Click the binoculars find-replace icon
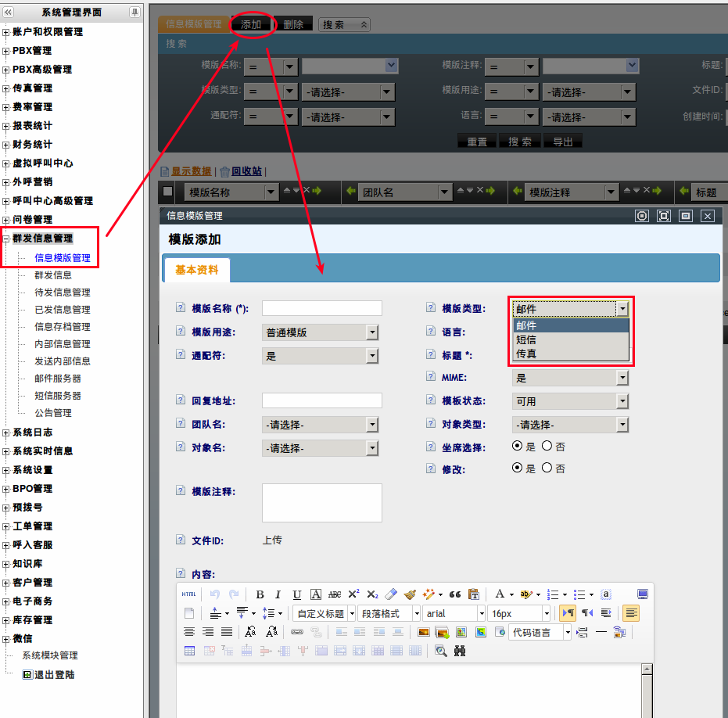728x718 pixels. (460, 651)
